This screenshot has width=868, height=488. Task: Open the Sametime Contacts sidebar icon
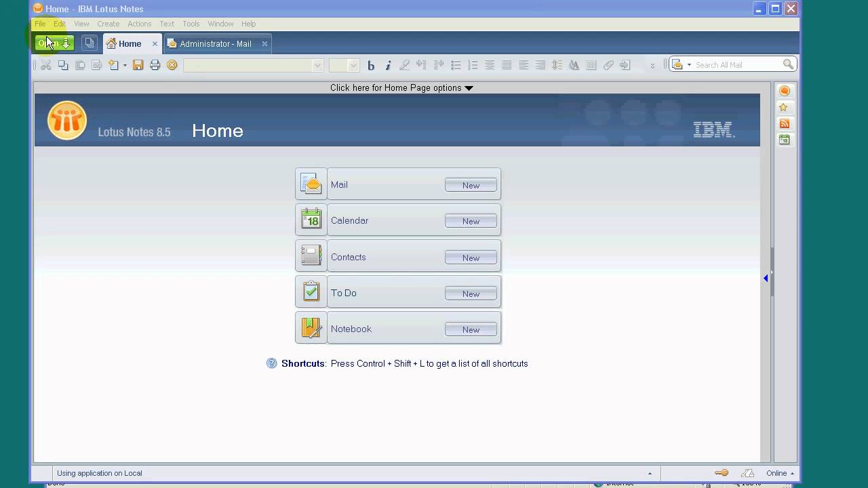click(785, 91)
